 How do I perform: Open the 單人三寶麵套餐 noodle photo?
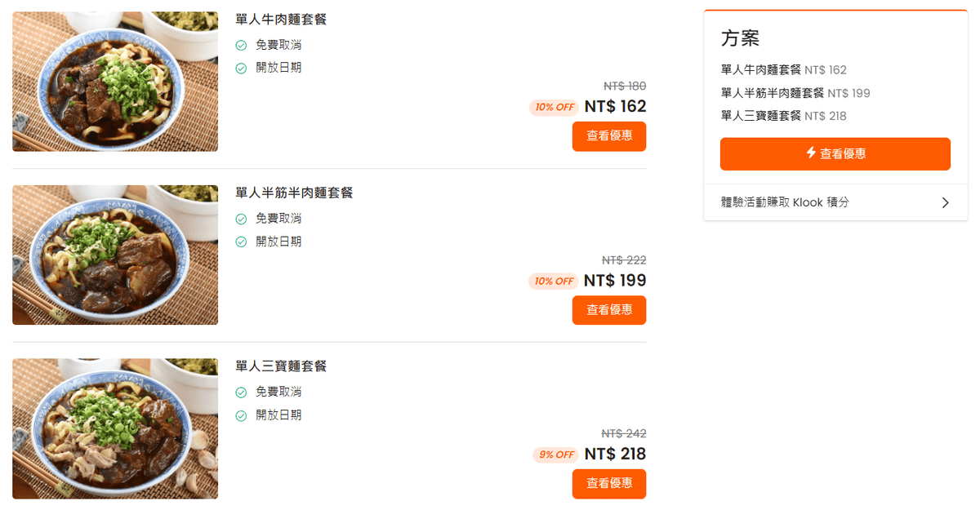tap(115, 428)
